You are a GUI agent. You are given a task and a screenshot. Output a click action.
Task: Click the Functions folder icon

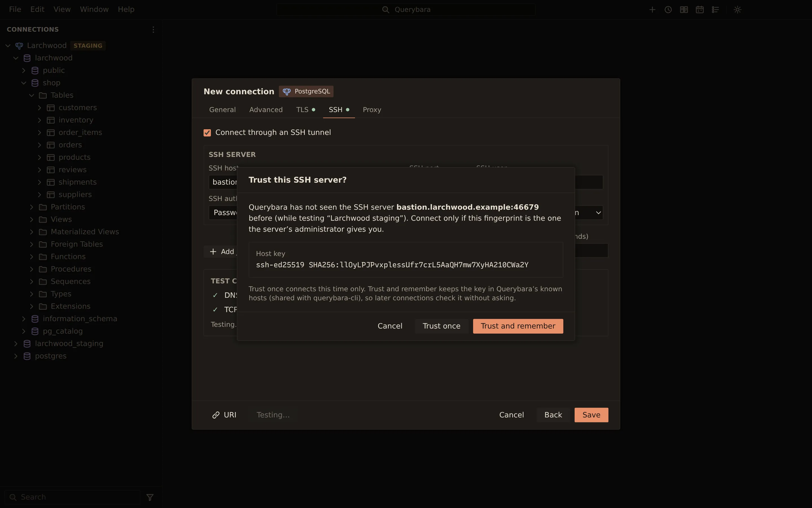(x=43, y=257)
